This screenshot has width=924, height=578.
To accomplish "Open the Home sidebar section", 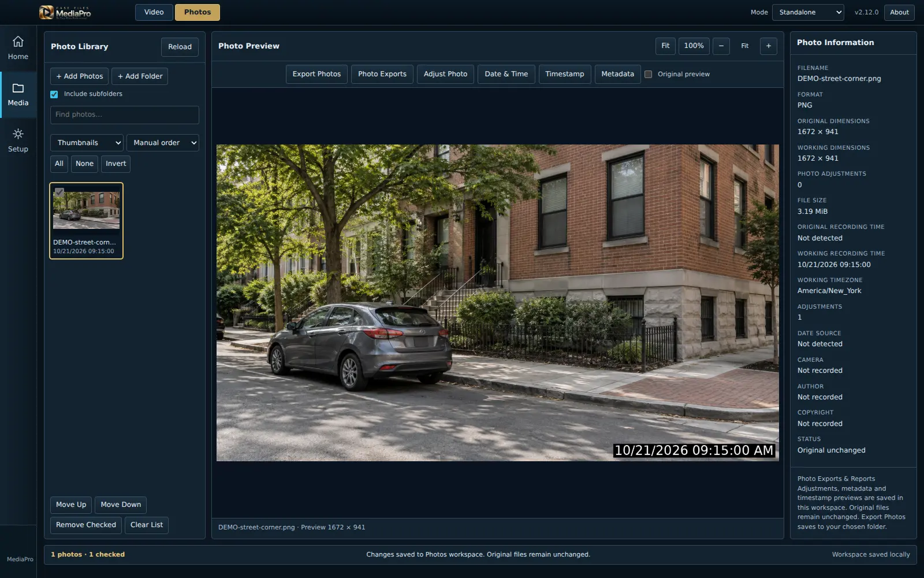I will tap(18, 49).
